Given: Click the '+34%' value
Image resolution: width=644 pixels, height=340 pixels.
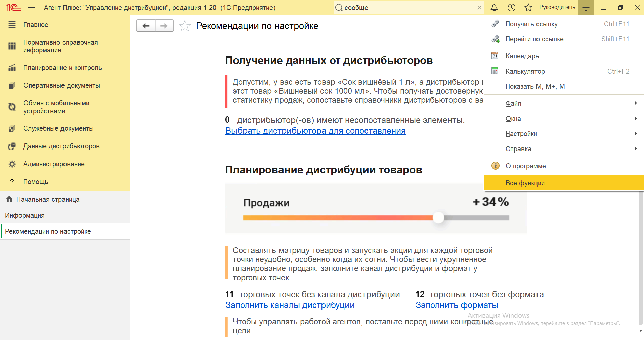Looking at the screenshot, I should [491, 202].
